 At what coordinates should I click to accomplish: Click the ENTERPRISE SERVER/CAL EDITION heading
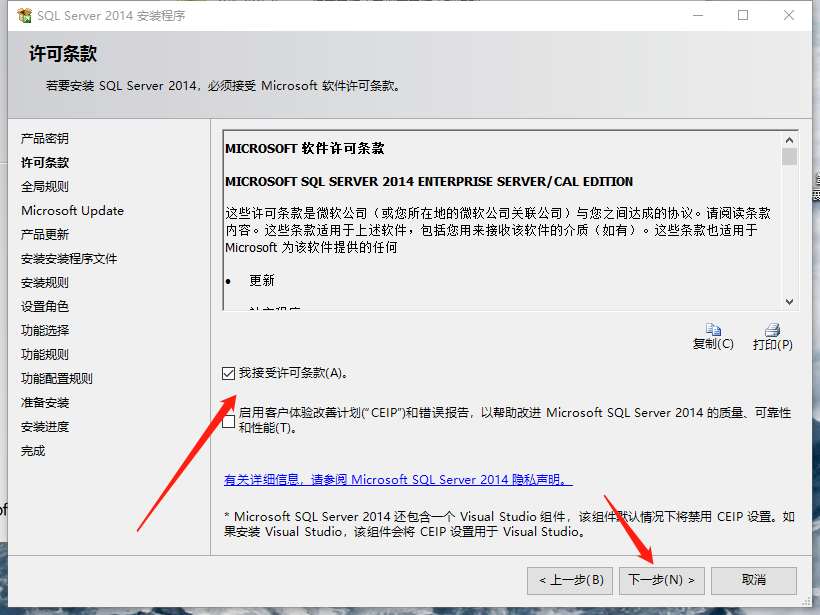[x=429, y=181]
